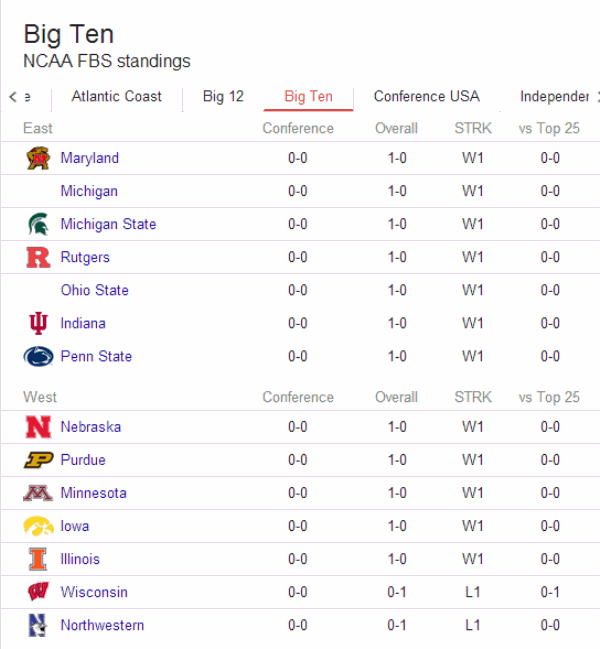The height and width of the screenshot is (649, 600).
Task: Open the Minnesota team link
Action: 94,493
